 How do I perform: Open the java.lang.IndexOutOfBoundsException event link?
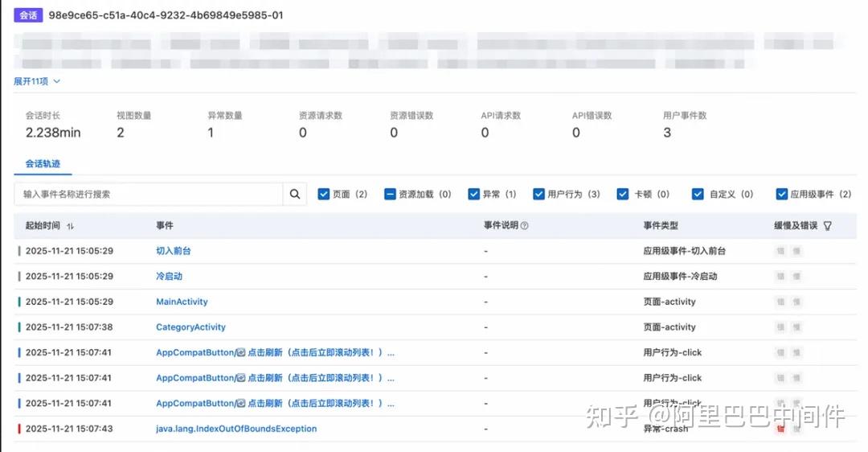pos(236,428)
